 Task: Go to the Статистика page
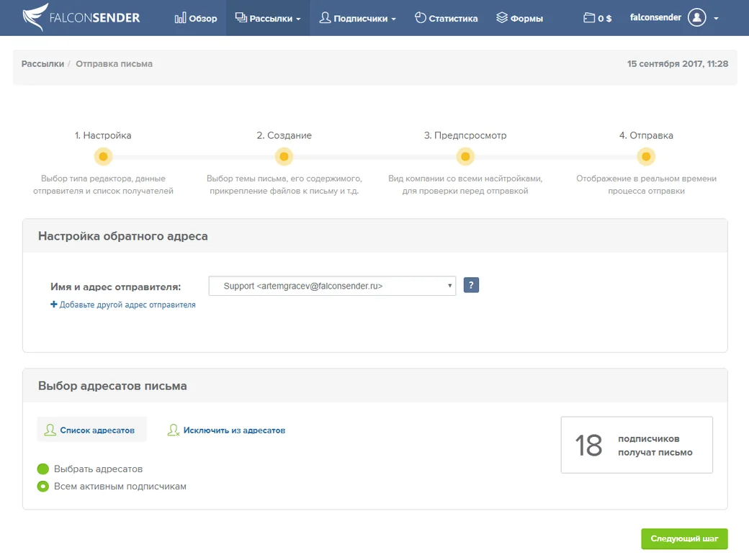pos(446,18)
